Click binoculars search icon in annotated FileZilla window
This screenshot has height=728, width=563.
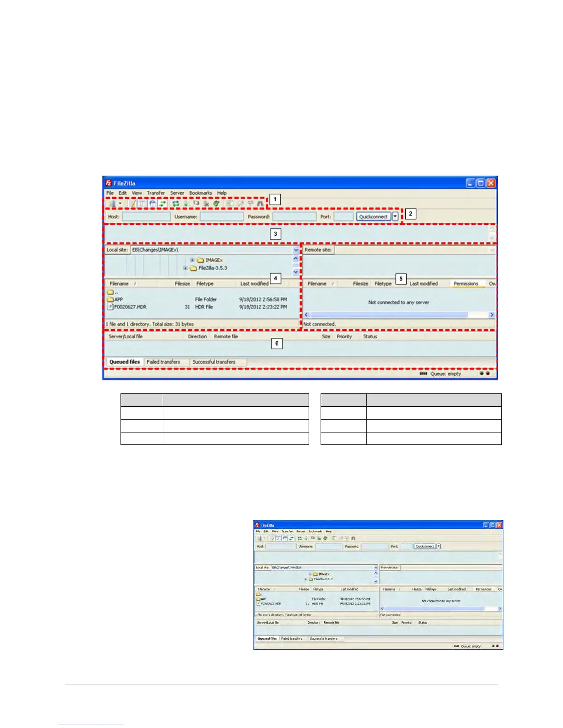(260, 204)
